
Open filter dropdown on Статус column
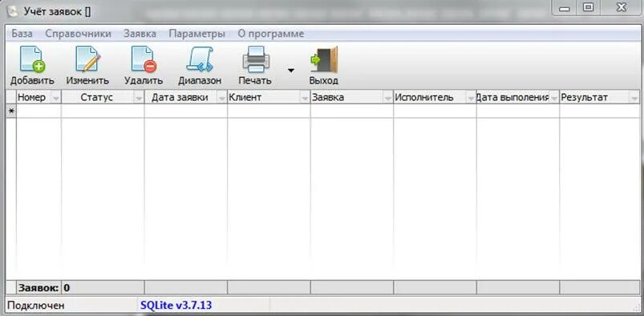tap(139, 98)
